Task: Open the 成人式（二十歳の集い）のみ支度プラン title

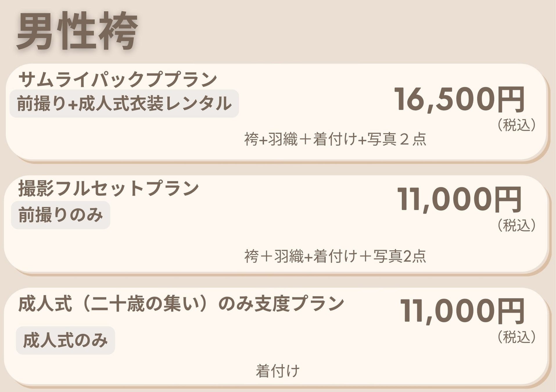Action: tap(181, 305)
